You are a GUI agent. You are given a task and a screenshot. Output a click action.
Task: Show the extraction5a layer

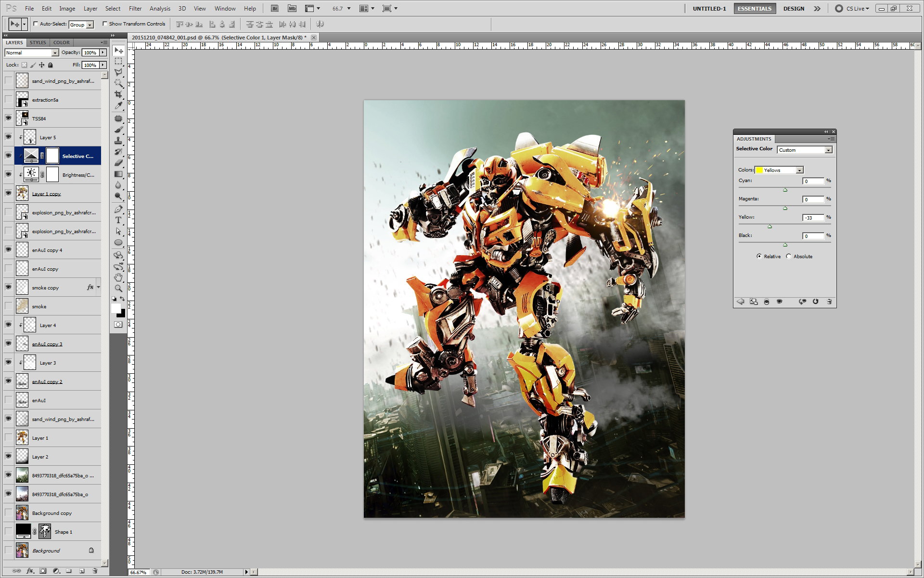click(8, 99)
